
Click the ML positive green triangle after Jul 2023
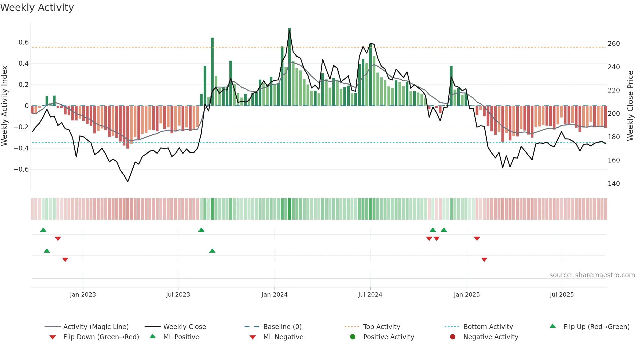[212, 251]
